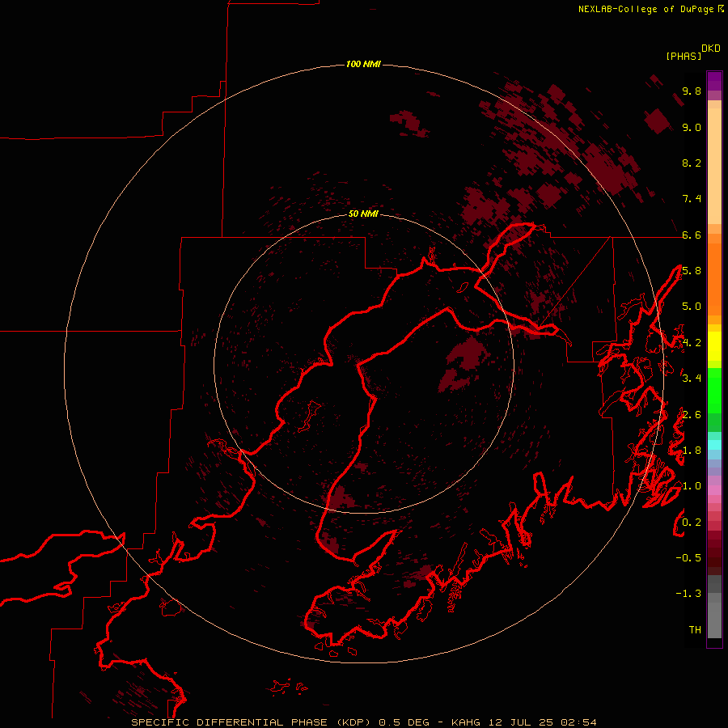Click the 50 NMI range ring label
728x728 pixels.
[x=363, y=214]
